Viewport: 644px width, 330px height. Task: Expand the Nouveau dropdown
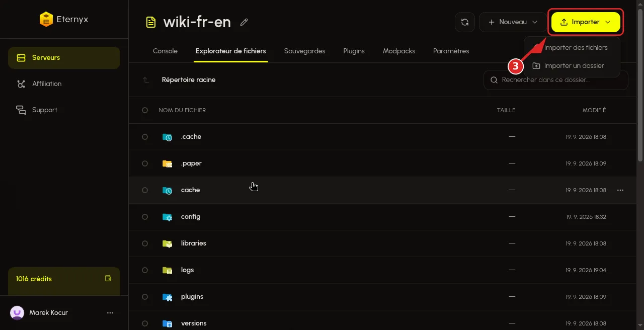point(513,22)
